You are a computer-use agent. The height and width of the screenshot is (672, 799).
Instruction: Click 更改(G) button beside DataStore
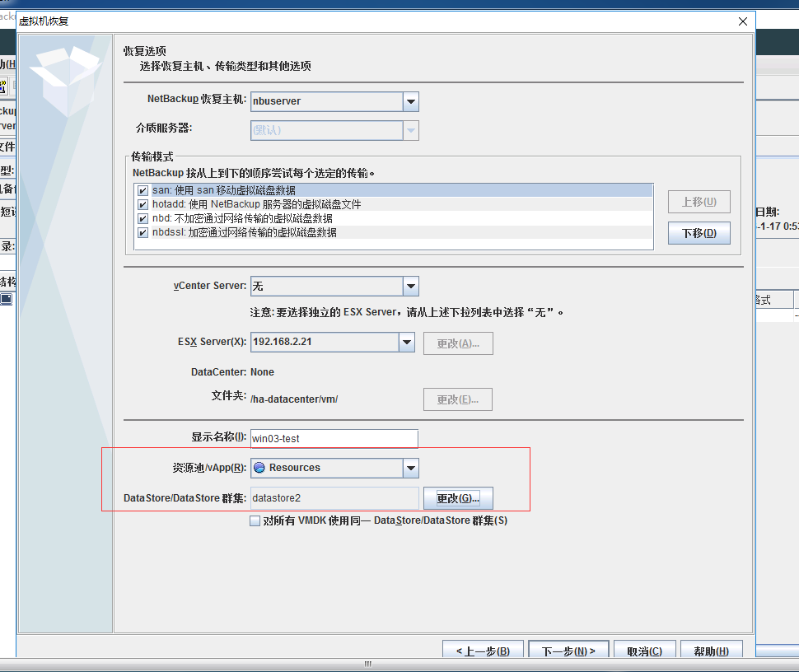pos(458,498)
